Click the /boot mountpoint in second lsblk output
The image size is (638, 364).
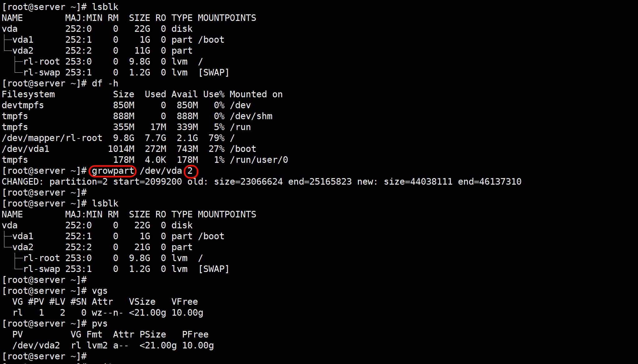[211, 236]
